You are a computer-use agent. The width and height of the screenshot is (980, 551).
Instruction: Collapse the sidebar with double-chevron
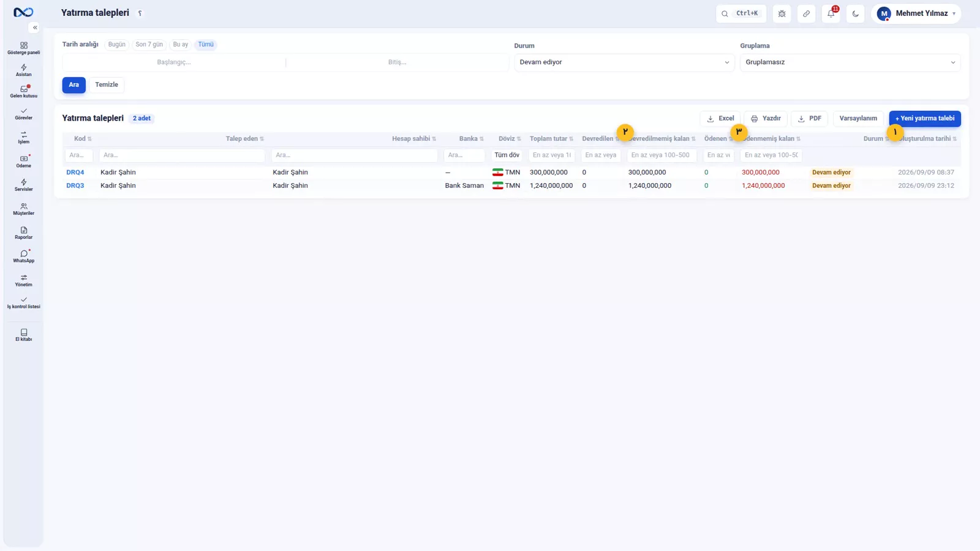(35, 28)
